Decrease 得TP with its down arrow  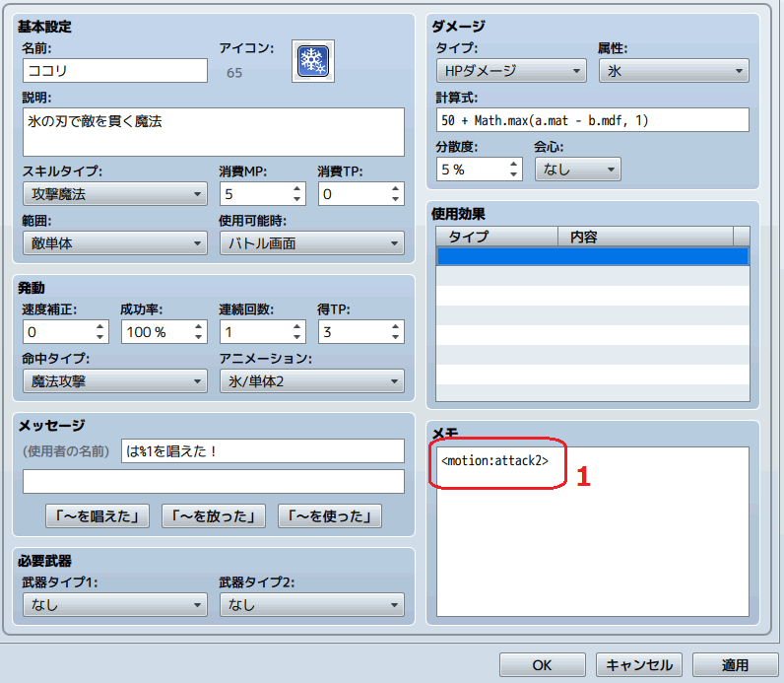coord(396,337)
